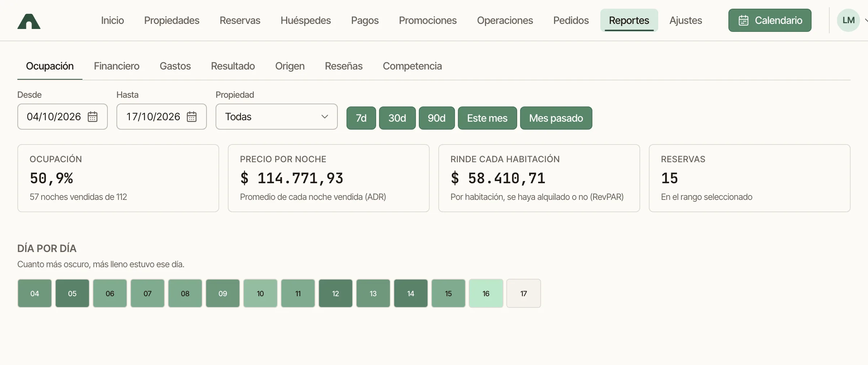
Task: Select the Ocupación report tab
Action: pyautogui.click(x=50, y=66)
